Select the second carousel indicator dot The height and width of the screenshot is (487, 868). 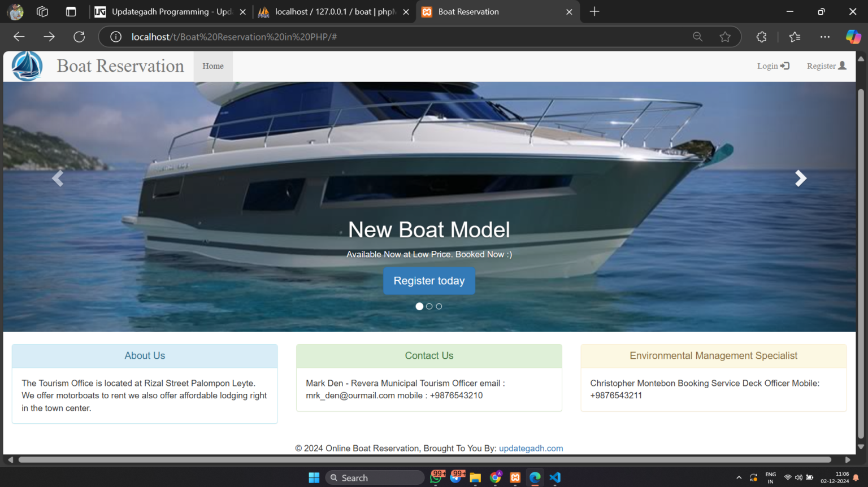429,306
